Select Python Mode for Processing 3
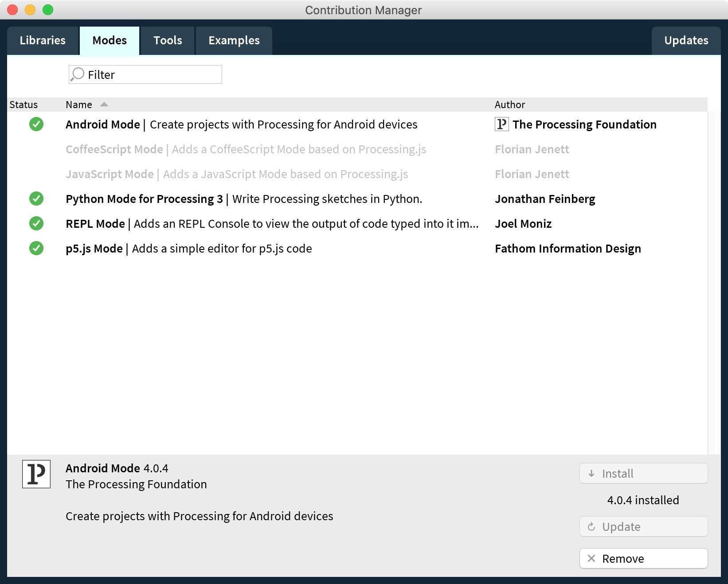The height and width of the screenshot is (584, 728). (357, 199)
